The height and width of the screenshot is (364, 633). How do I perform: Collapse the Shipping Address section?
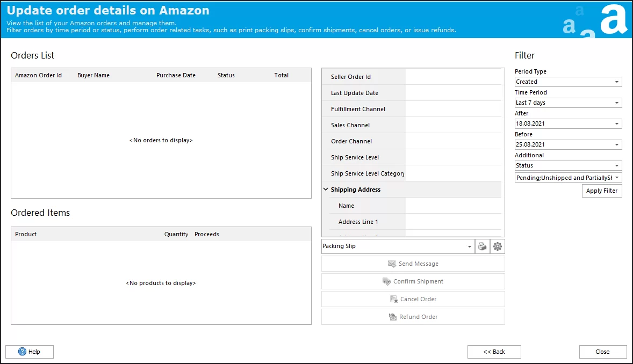326,190
